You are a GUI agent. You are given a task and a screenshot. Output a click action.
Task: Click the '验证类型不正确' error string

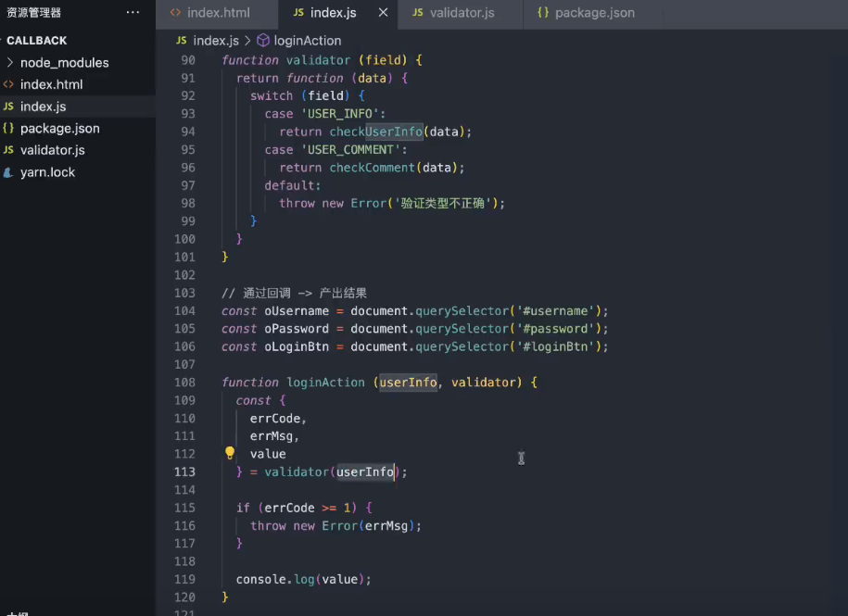442,203
